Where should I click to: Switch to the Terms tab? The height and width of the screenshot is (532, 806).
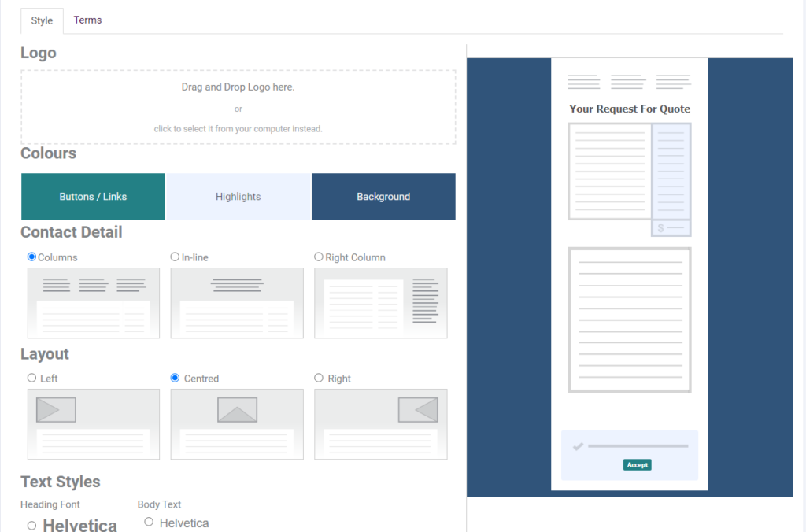point(87,20)
